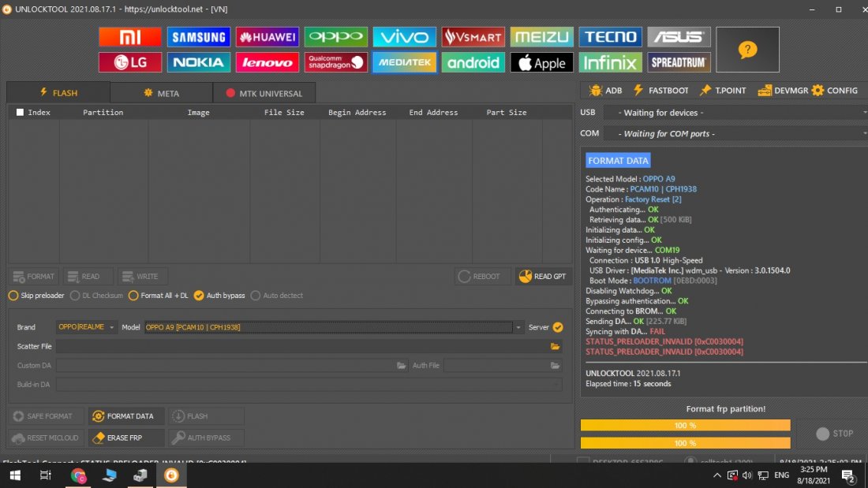Select the Infinix brand logo
The height and width of the screenshot is (488, 868).
pyautogui.click(x=611, y=62)
